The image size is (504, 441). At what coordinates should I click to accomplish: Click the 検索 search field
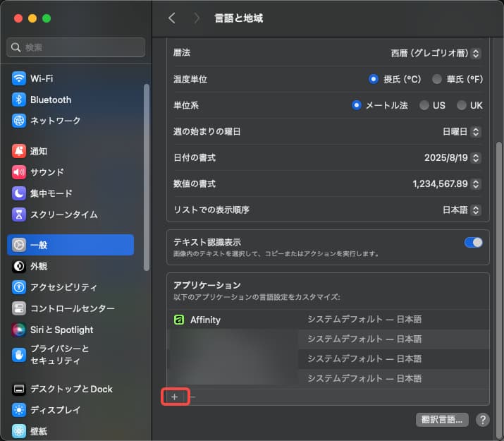(75, 47)
